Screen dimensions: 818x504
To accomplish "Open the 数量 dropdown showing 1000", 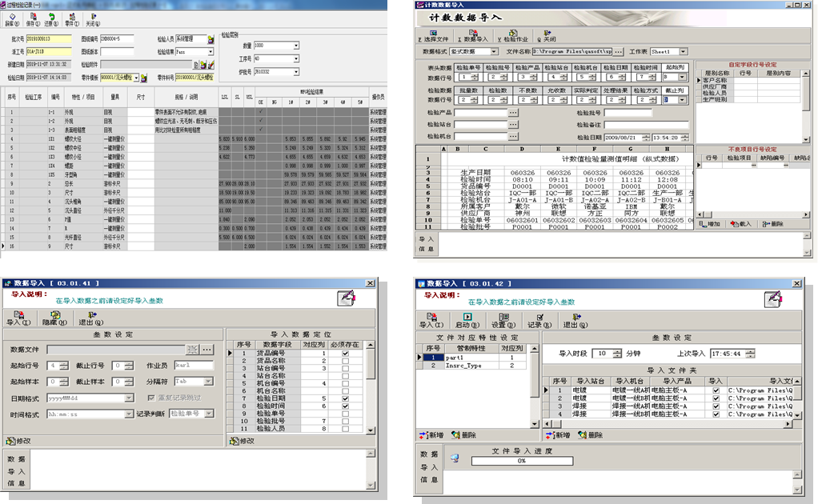I will tap(296, 46).
